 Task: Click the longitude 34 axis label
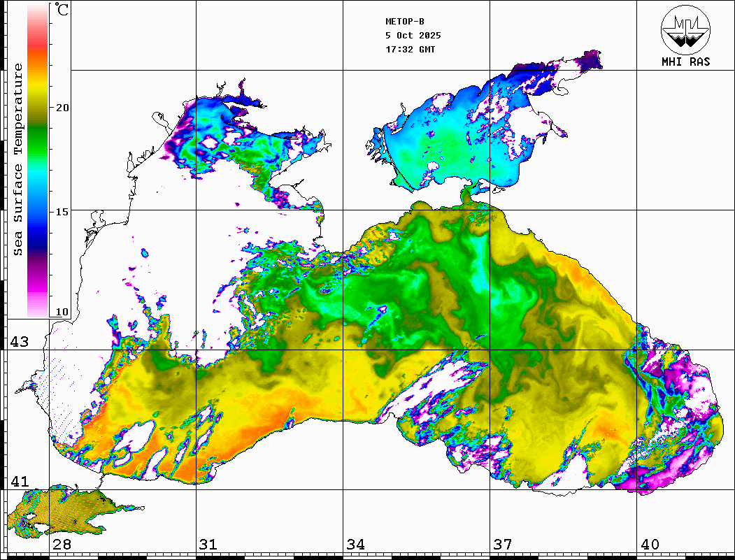click(355, 545)
